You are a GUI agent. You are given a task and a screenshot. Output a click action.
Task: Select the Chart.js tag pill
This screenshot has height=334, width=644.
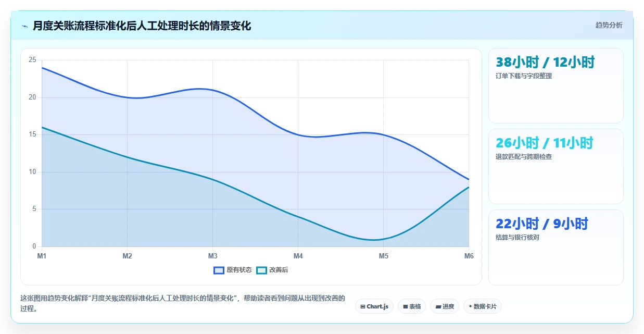pos(374,306)
